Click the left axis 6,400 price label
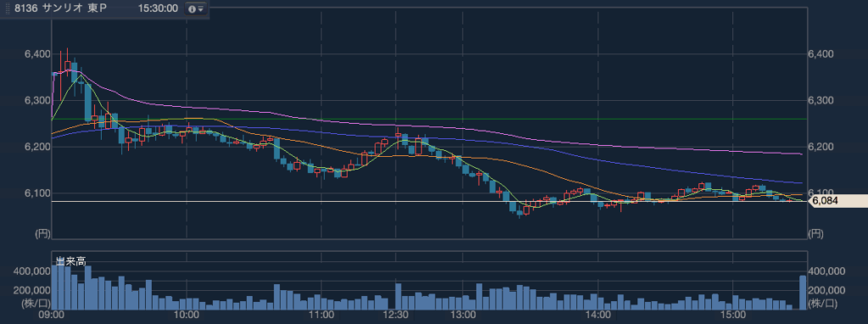The image size is (868, 324). 36,54
